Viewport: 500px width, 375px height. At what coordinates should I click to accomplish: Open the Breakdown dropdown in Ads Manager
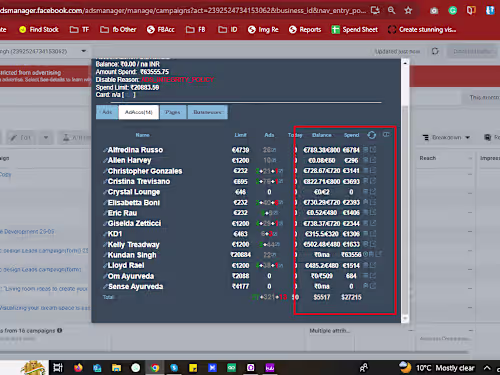pos(446,137)
